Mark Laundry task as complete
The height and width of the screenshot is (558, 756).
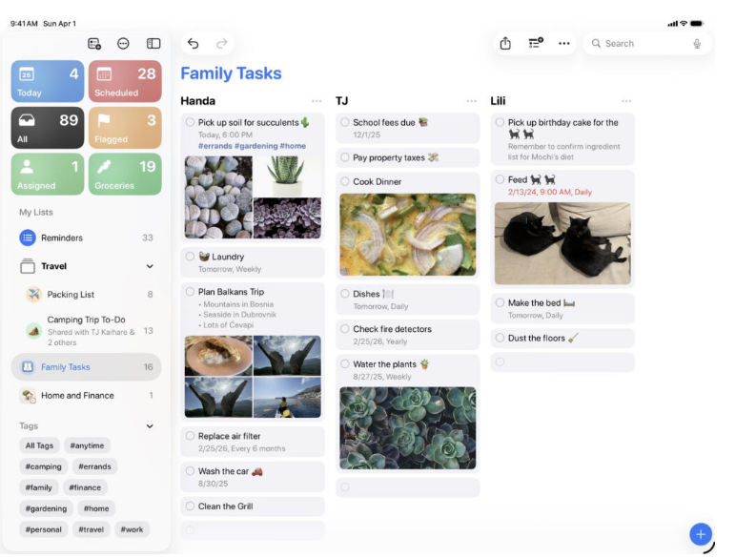191,257
